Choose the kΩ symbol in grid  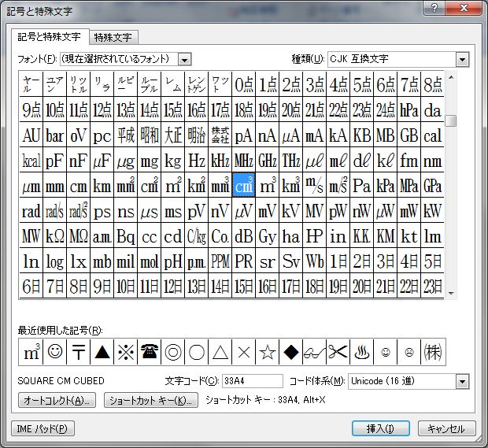pos(55,236)
